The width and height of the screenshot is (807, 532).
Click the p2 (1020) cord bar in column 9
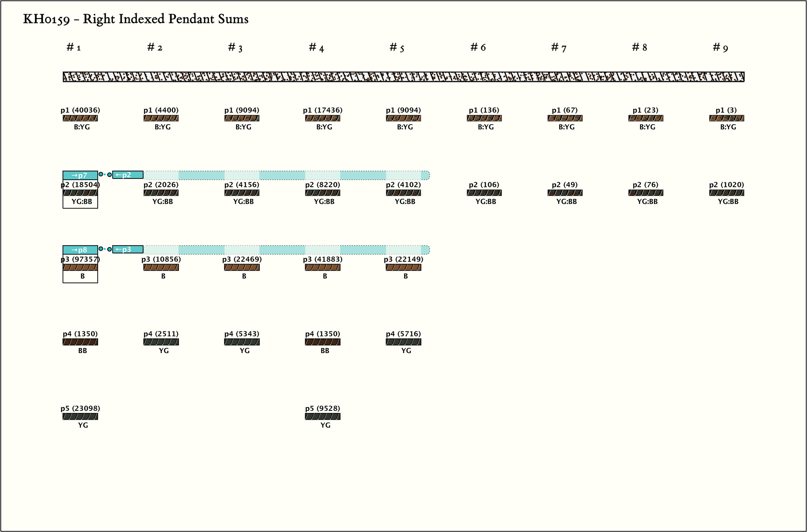pyautogui.click(x=727, y=193)
